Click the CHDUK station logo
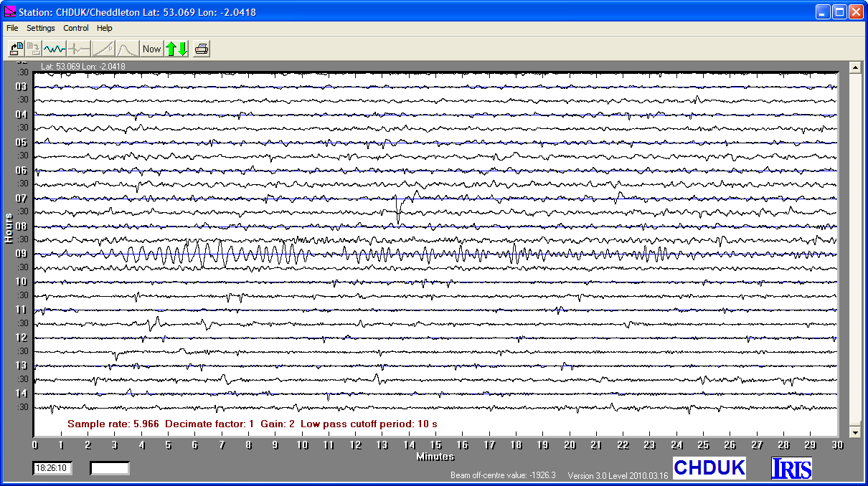The height and width of the screenshot is (486, 868). click(709, 468)
